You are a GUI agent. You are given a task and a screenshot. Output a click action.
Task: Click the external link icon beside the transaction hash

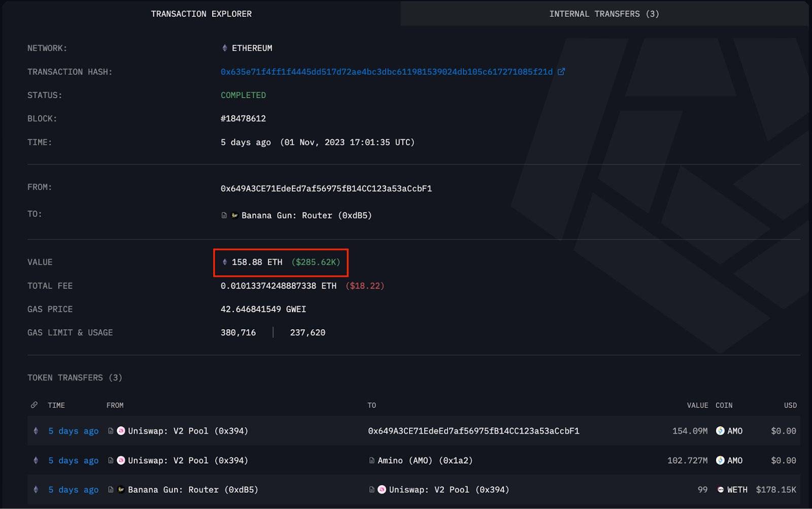pos(561,72)
